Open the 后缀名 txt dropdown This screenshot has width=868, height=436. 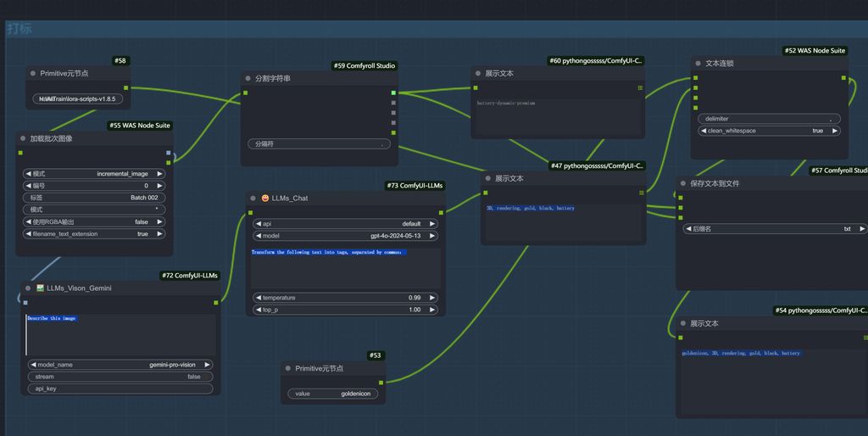[775, 229]
